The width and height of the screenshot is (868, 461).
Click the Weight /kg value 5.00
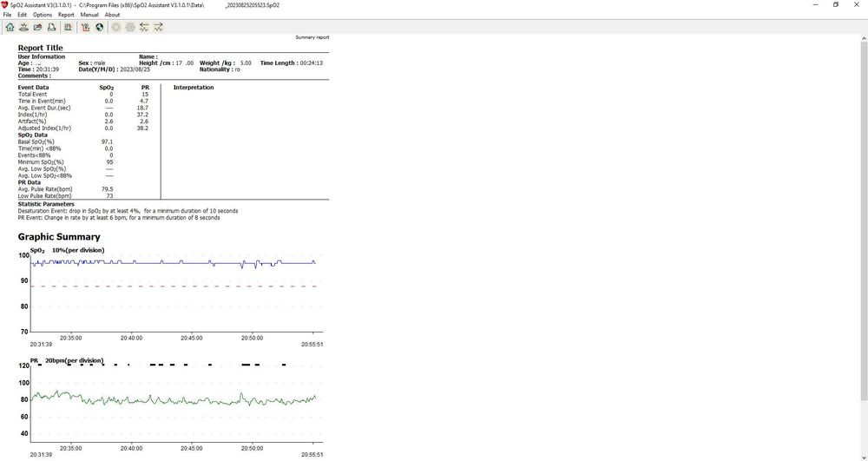(x=246, y=63)
